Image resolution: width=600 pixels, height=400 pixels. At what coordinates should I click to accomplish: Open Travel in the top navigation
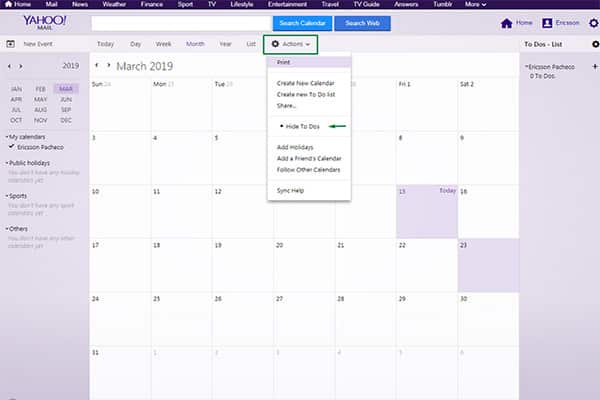tap(330, 4)
